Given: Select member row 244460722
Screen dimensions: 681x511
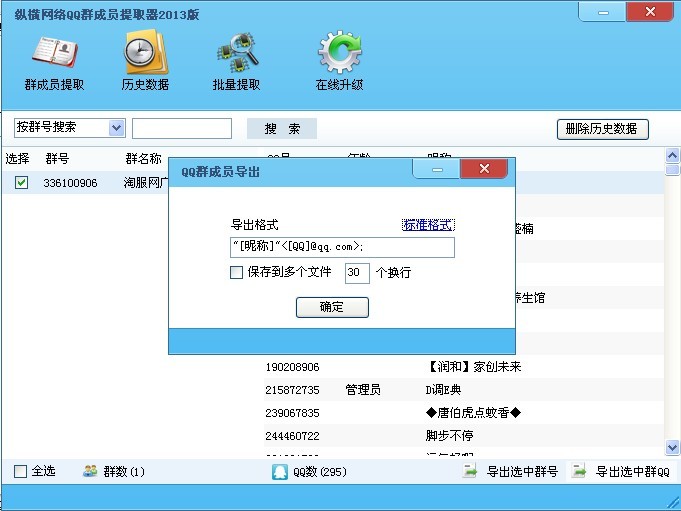Looking at the screenshot, I should [463, 436].
